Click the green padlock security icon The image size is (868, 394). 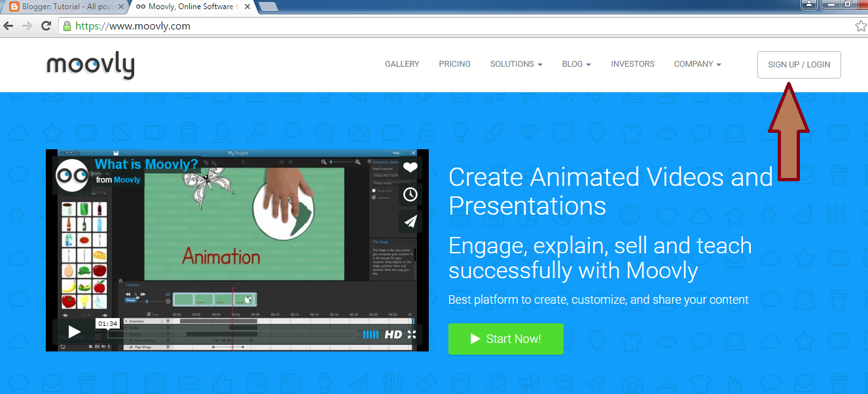(x=67, y=26)
